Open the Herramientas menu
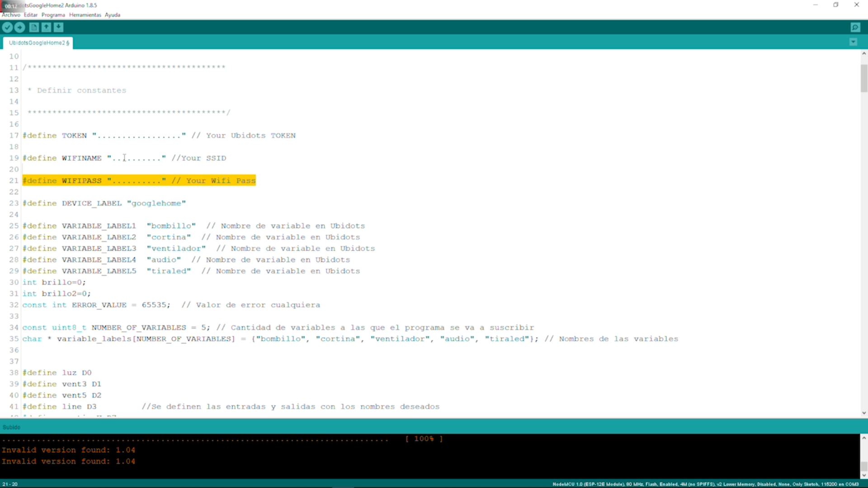 tap(85, 15)
